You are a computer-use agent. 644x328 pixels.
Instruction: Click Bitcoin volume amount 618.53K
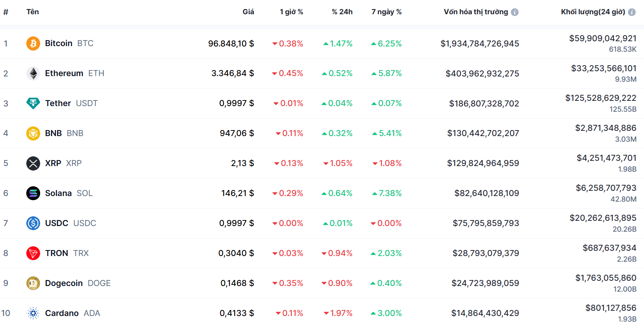coord(623,49)
